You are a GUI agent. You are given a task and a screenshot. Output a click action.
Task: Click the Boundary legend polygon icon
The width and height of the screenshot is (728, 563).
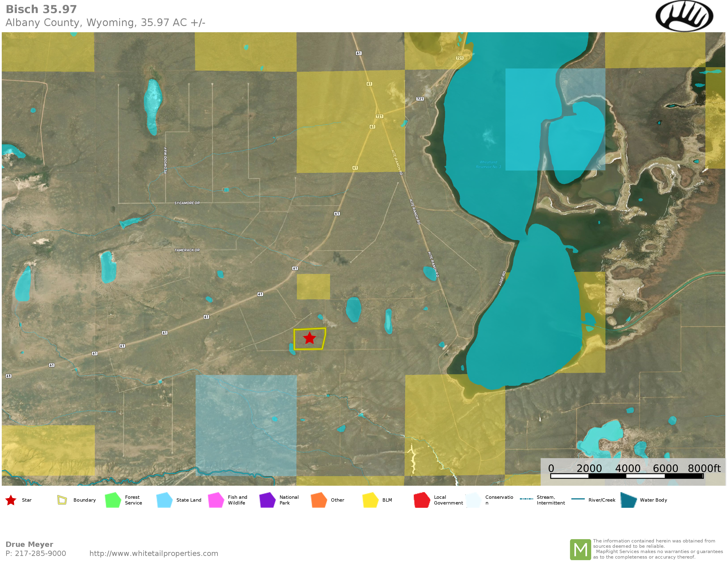click(x=62, y=500)
